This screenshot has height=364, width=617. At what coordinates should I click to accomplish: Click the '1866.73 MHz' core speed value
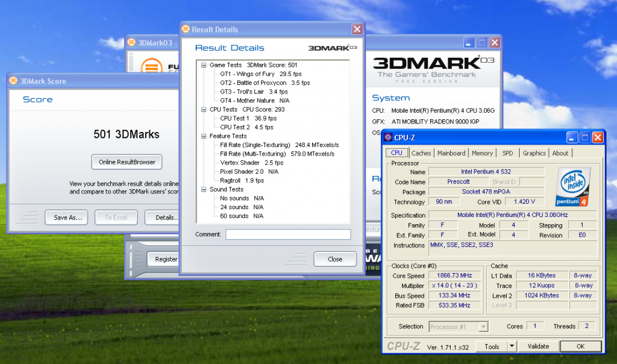(x=454, y=275)
